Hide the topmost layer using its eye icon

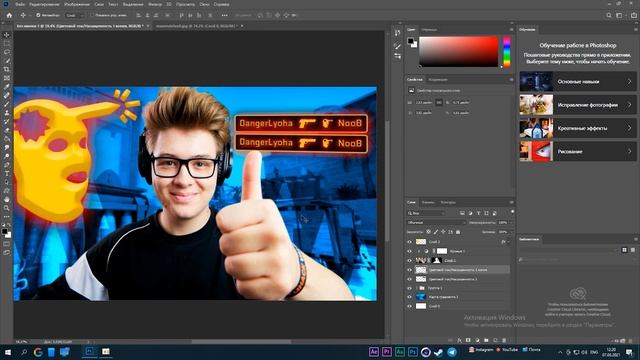coord(409,242)
